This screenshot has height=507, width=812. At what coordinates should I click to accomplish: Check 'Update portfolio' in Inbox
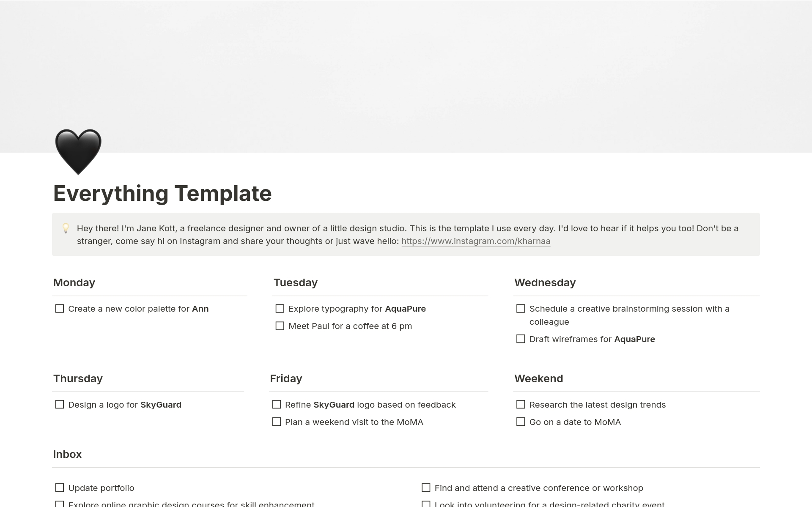[60, 488]
